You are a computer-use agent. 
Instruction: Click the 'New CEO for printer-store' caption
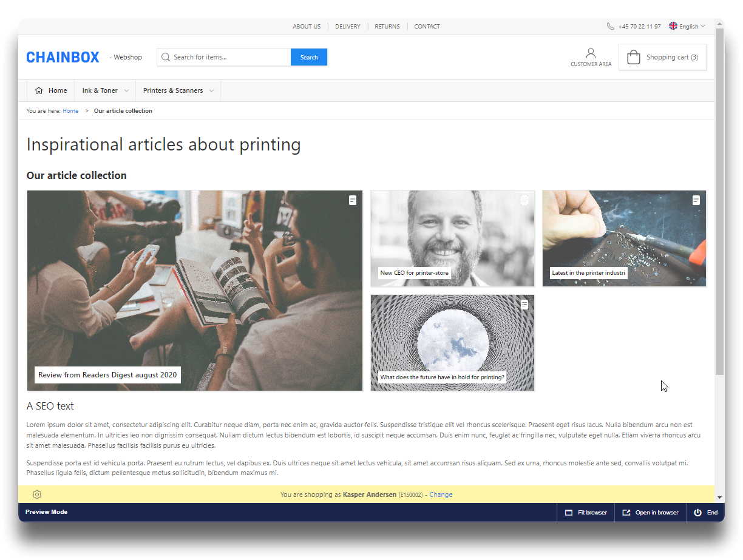415,273
